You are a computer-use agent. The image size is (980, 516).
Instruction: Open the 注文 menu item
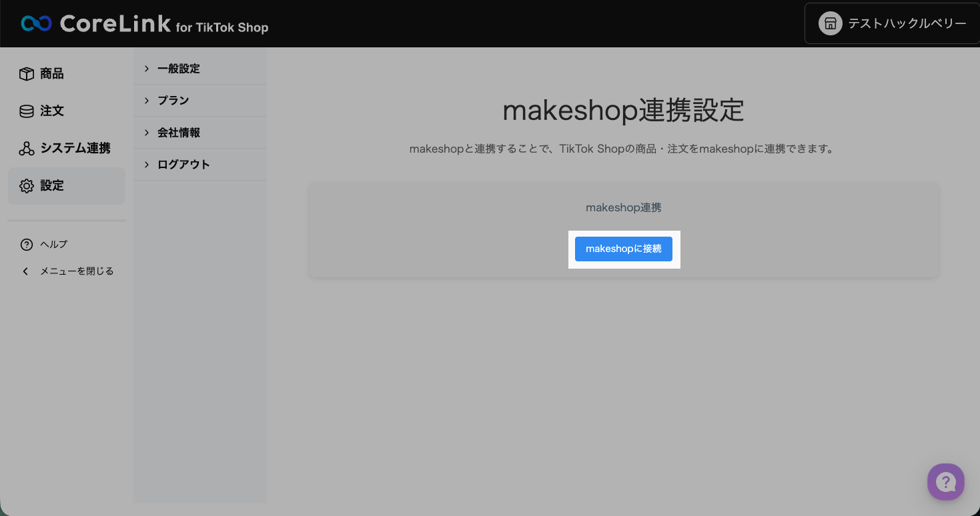pos(67,111)
